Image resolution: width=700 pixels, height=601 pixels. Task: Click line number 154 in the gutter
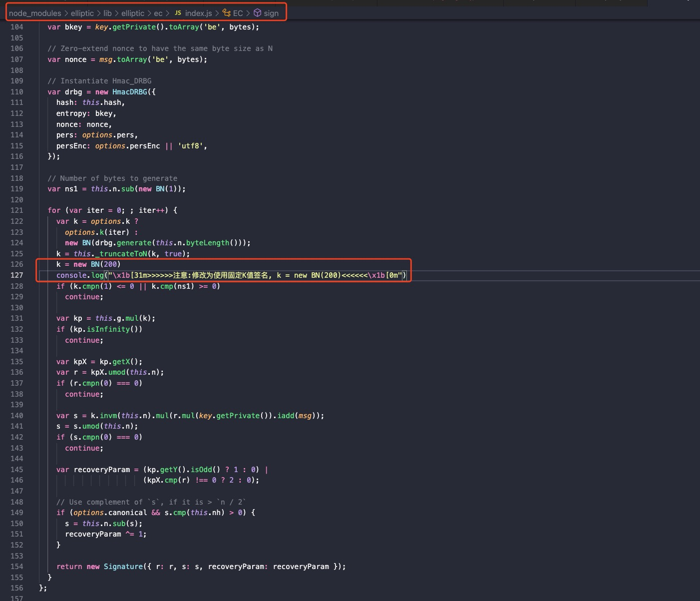point(17,567)
